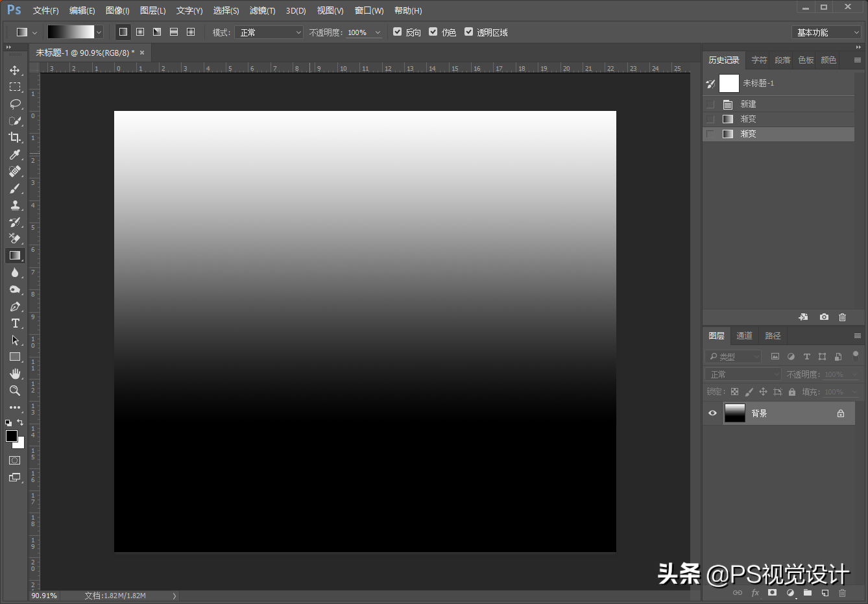Create new document from current state
Viewport: 868px width, 604px height.
tap(803, 317)
